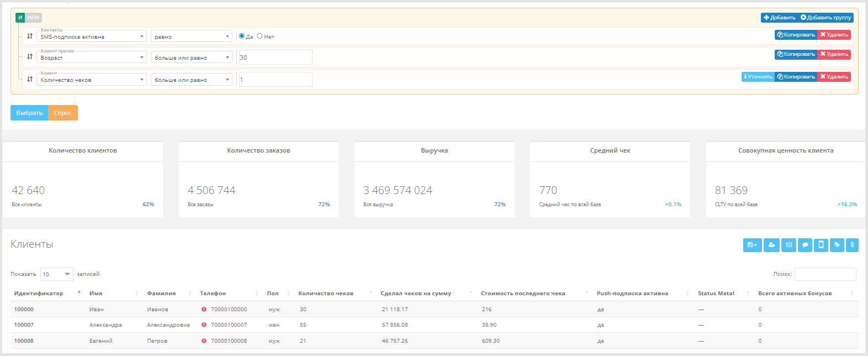
Task: Sort table by Имя column
Action: tap(114, 293)
